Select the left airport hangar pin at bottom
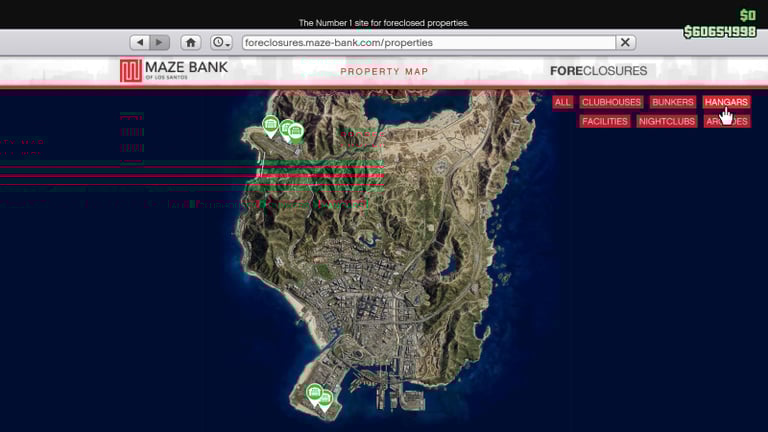The height and width of the screenshot is (432, 768). (x=313, y=393)
